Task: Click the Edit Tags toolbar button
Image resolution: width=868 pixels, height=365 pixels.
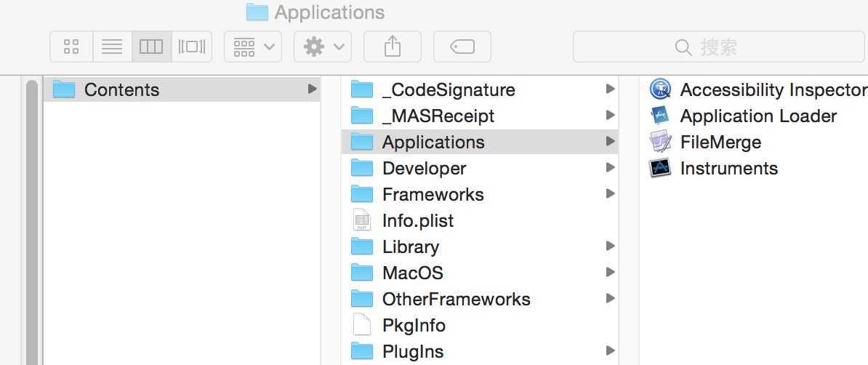Action: tap(462, 47)
